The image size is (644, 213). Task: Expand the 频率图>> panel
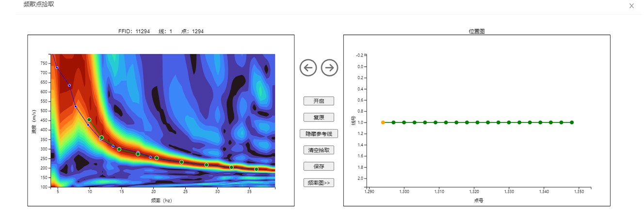(319, 183)
